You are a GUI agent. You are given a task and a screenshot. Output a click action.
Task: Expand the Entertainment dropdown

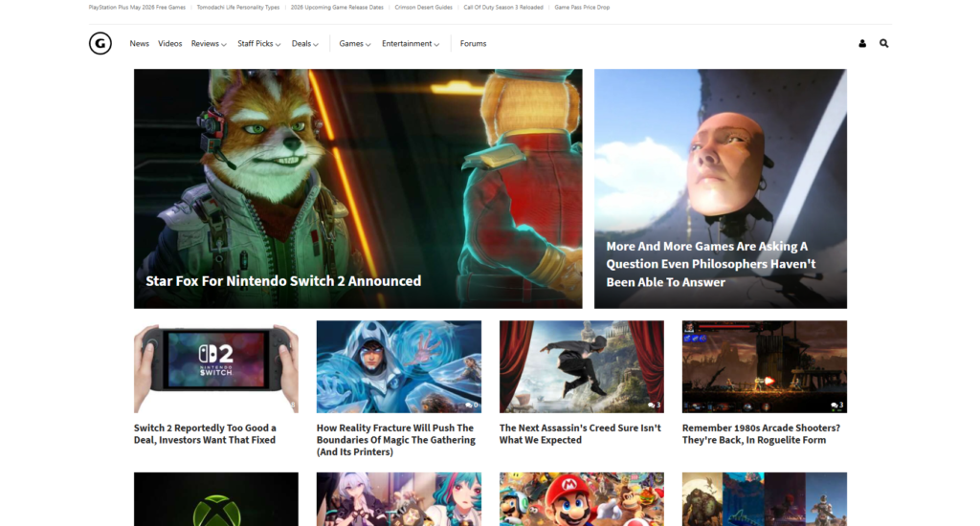point(411,44)
